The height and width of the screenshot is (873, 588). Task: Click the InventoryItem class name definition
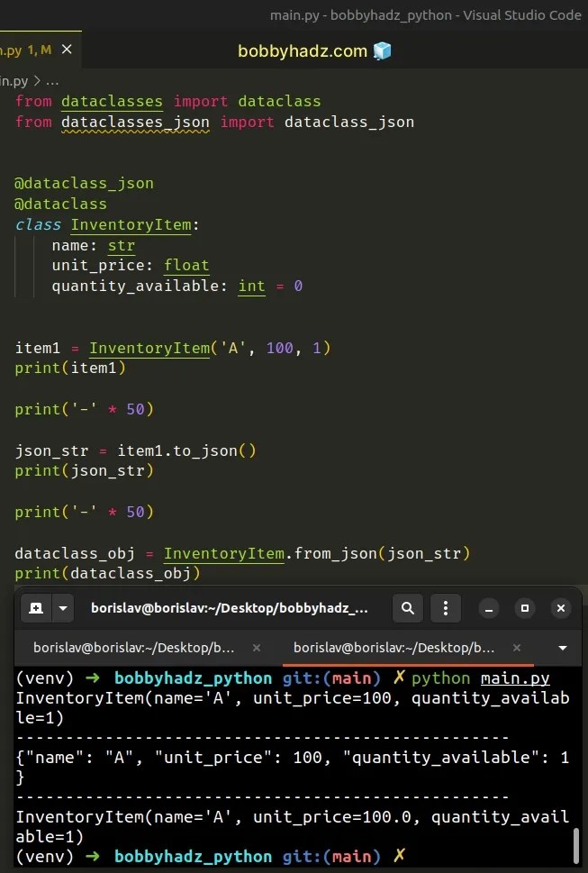click(131, 225)
